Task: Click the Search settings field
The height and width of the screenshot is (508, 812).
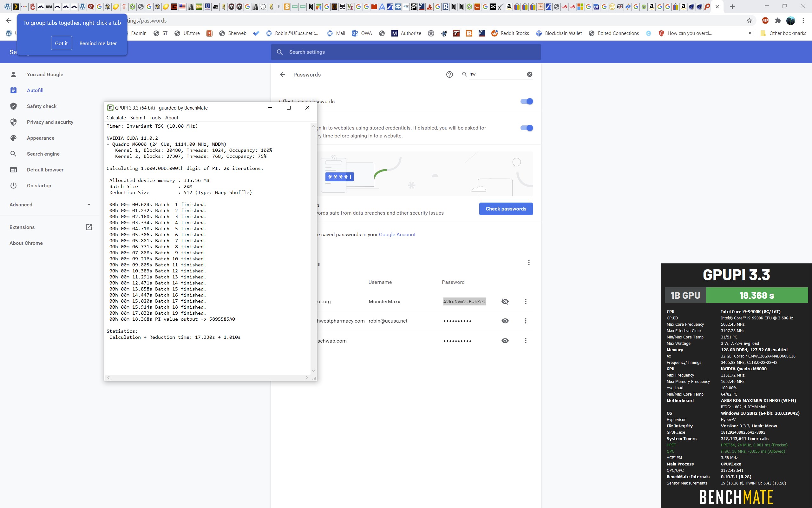Action: (406, 52)
